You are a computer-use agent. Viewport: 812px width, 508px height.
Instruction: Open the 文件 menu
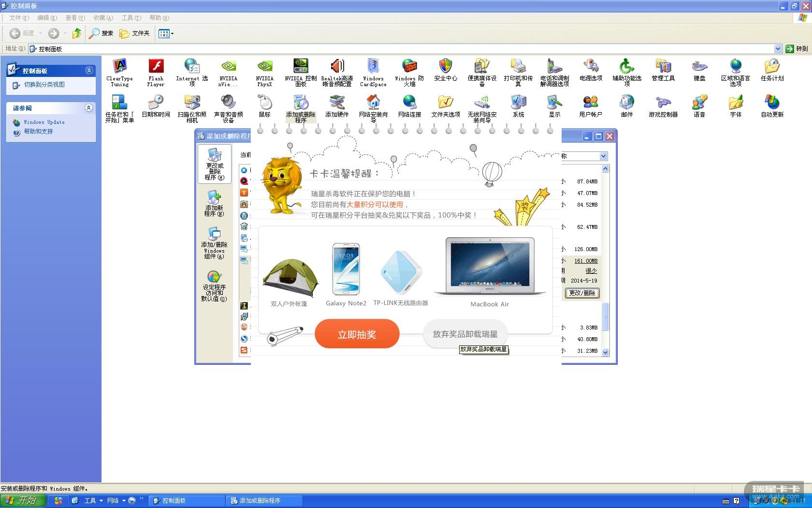click(19, 18)
